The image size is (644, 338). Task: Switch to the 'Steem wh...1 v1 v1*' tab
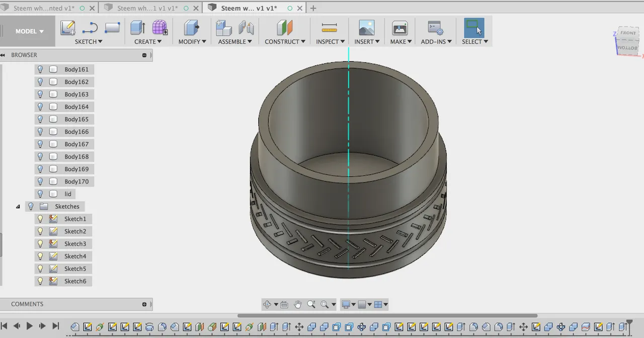pos(147,9)
